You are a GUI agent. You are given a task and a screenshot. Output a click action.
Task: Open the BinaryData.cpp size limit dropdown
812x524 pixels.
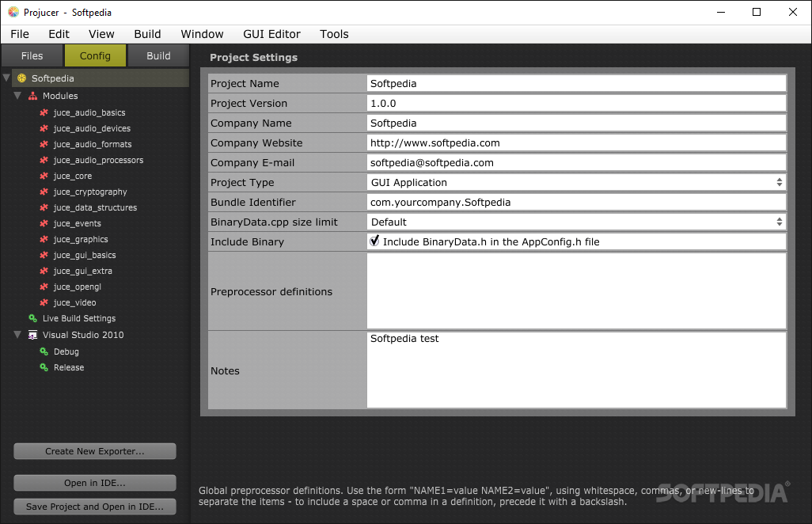coord(576,222)
